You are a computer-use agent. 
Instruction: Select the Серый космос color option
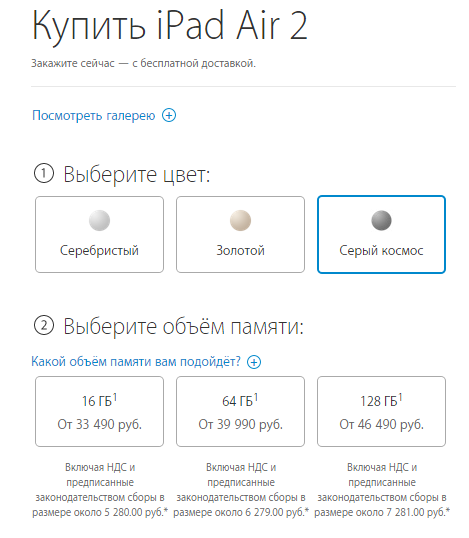382,235
